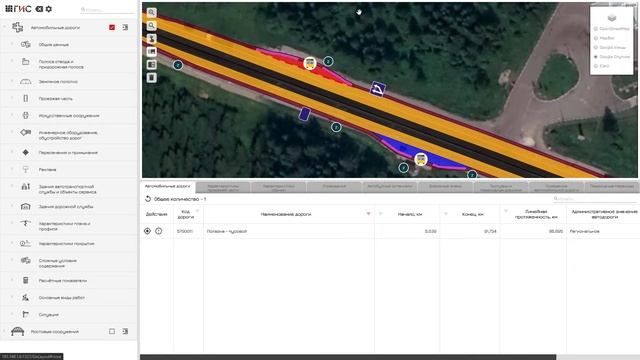Select Общие данные in the sidebar

(53, 44)
